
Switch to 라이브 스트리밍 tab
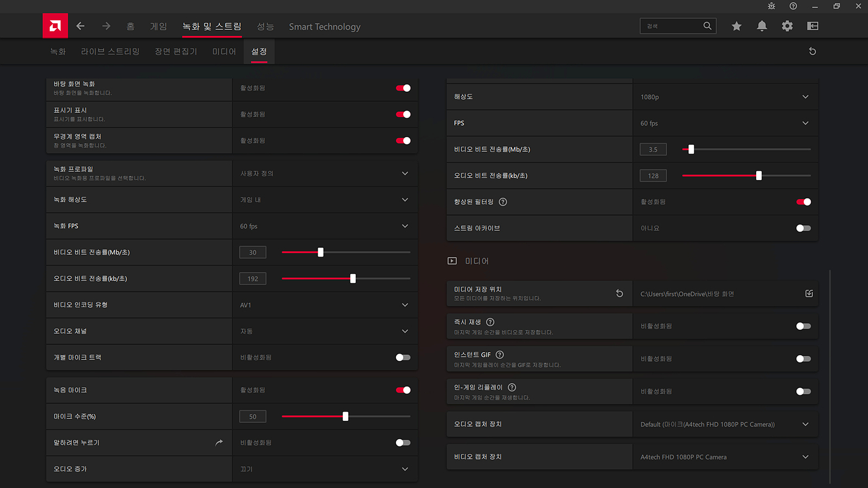(110, 52)
